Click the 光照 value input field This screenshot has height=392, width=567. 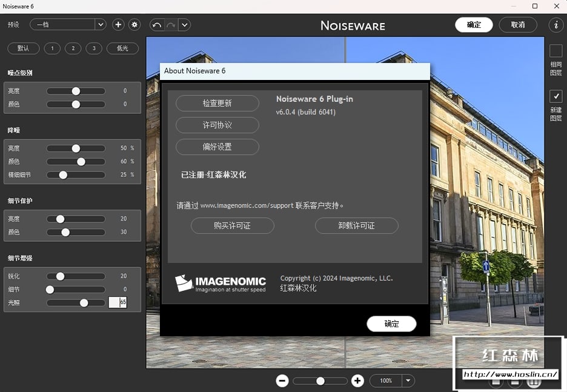tap(118, 302)
